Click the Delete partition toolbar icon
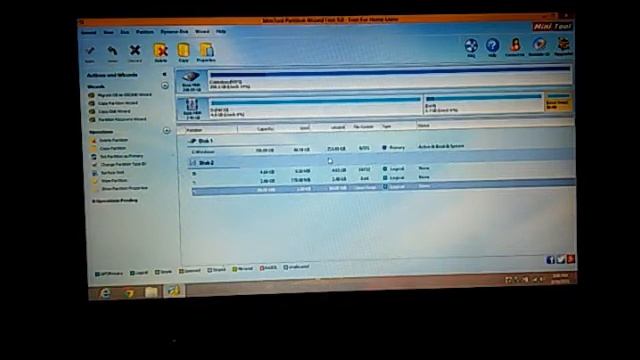Screen dimensions: 640x360 pyautogui.click(x=160, y=51)
